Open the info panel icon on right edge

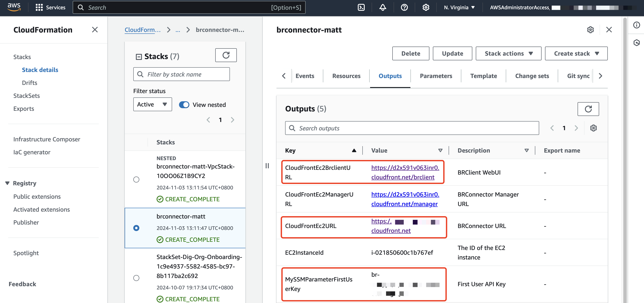click(x=636, y=25)
